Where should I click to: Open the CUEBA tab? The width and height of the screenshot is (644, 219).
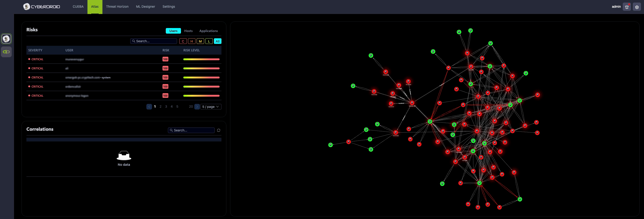coord(78,7)
